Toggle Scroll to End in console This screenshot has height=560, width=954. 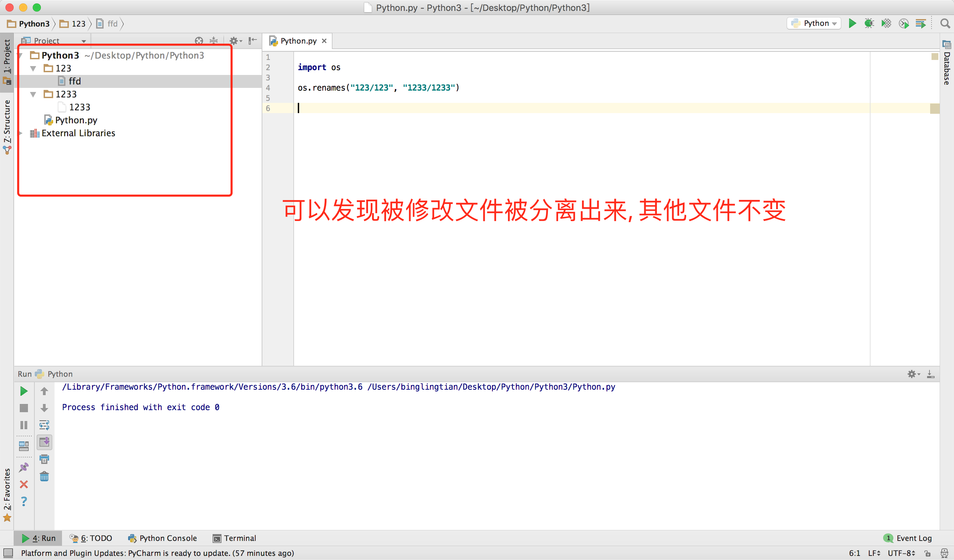tap(44, 442)
